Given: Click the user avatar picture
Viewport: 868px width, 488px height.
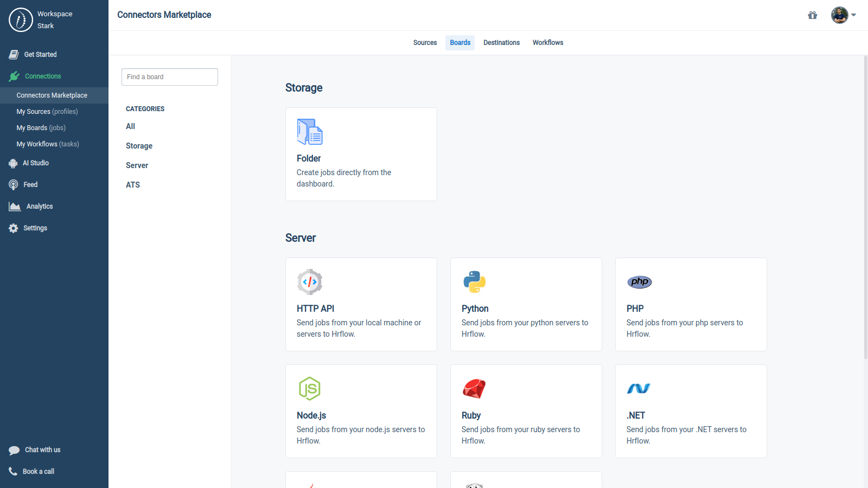Looking at the screenshot, I should [839, 15].
